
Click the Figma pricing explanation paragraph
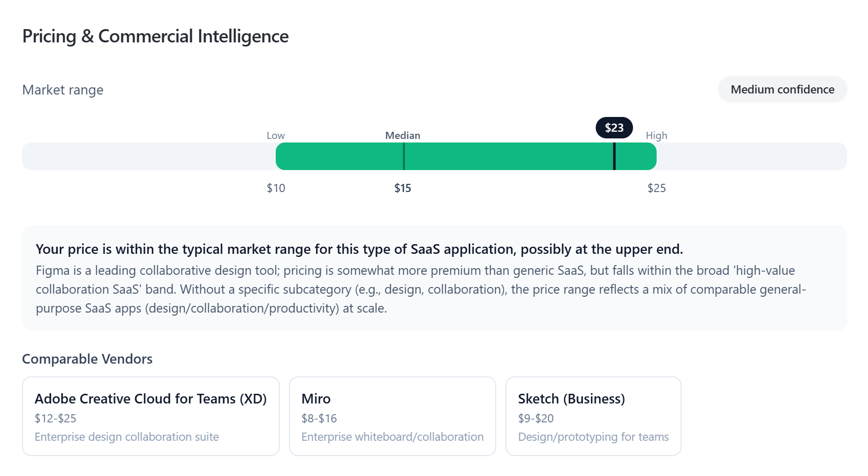coord(421,290)
